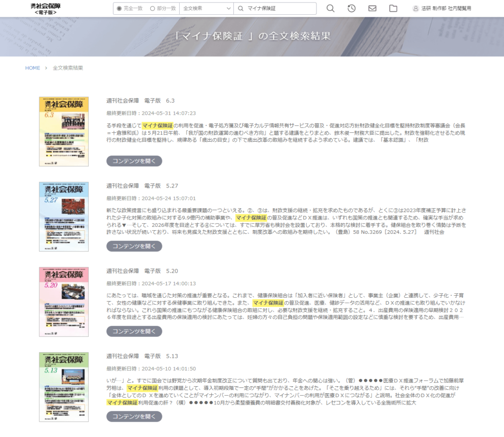Click 全文検索結果 breadcrumb item
The height and width of the screenshot is (437, 504).
(x=68, y=68)
